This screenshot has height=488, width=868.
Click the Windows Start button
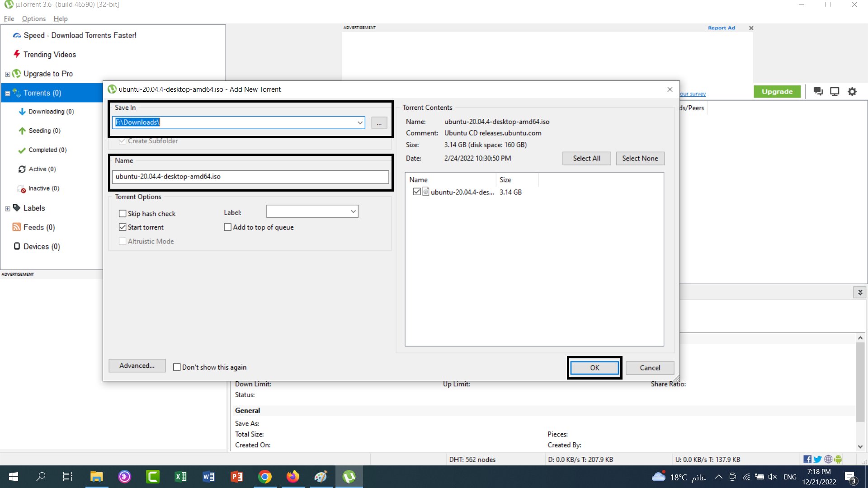[14, 477]
